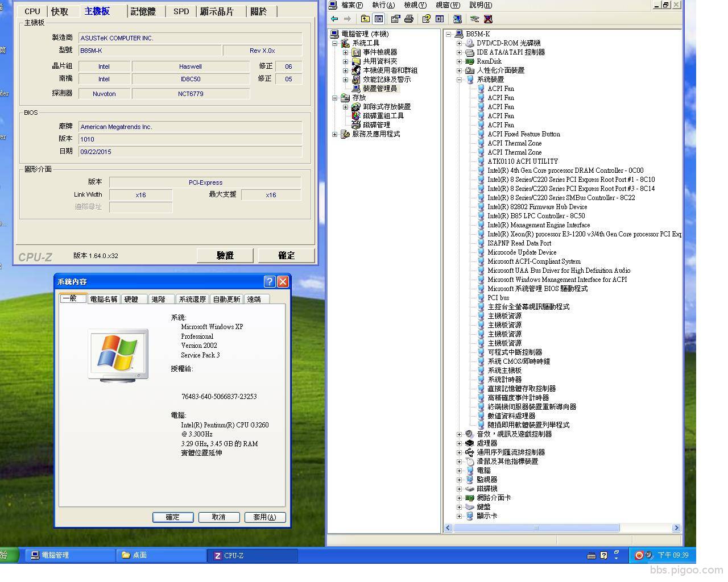Switch to CPU-Z SPD tab
The width and height of the screenshot is (728, 582).
tap(181, 11)
